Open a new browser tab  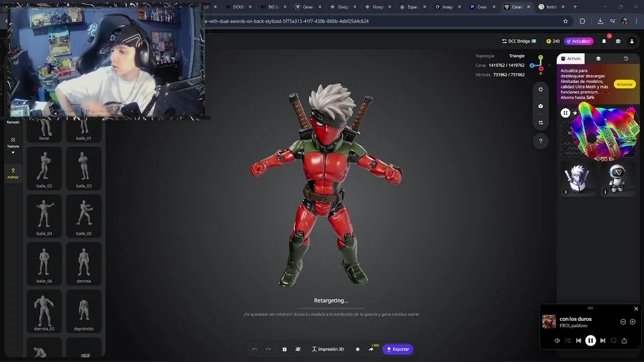point(575,7)
